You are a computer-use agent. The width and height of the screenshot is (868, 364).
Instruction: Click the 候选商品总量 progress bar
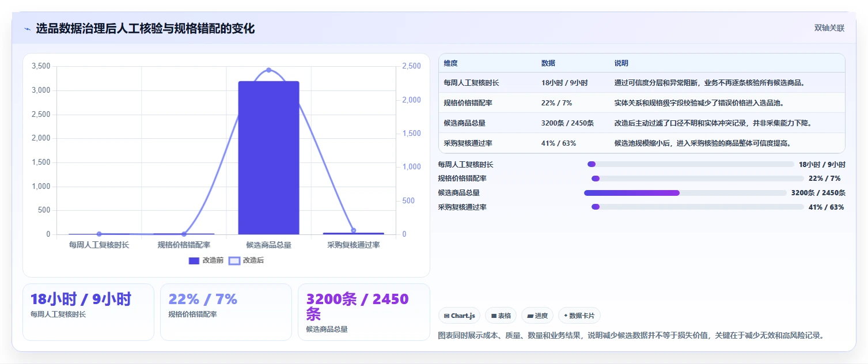(685, 193)
